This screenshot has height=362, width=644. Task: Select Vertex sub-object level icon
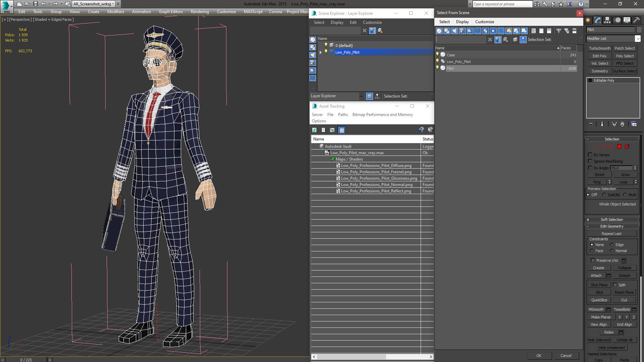pos(595,146)
